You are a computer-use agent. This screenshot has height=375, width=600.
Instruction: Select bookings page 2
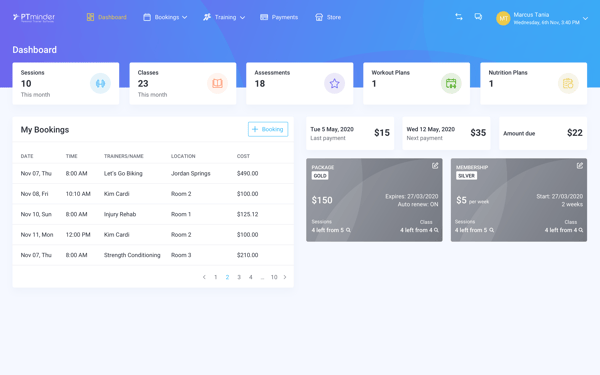point(227,277)
